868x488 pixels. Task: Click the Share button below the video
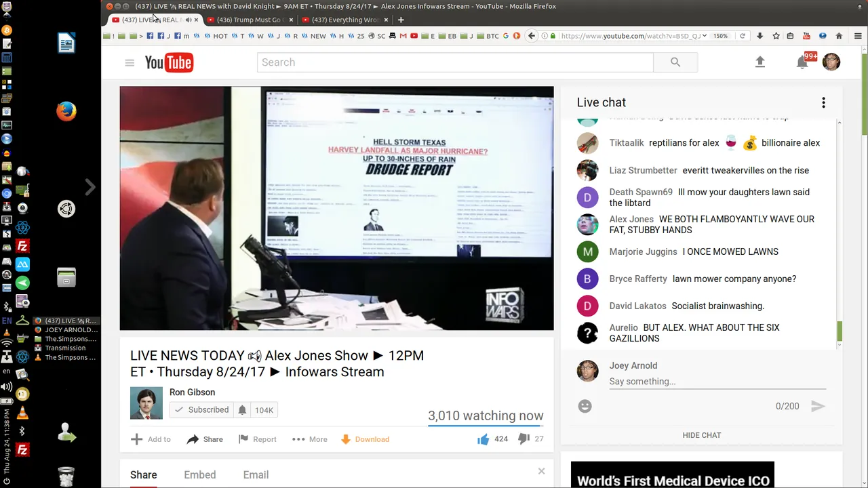[205, 439]
